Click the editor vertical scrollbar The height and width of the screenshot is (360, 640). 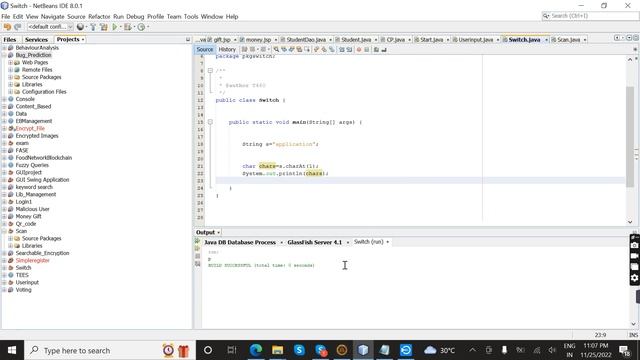point(630,137)
